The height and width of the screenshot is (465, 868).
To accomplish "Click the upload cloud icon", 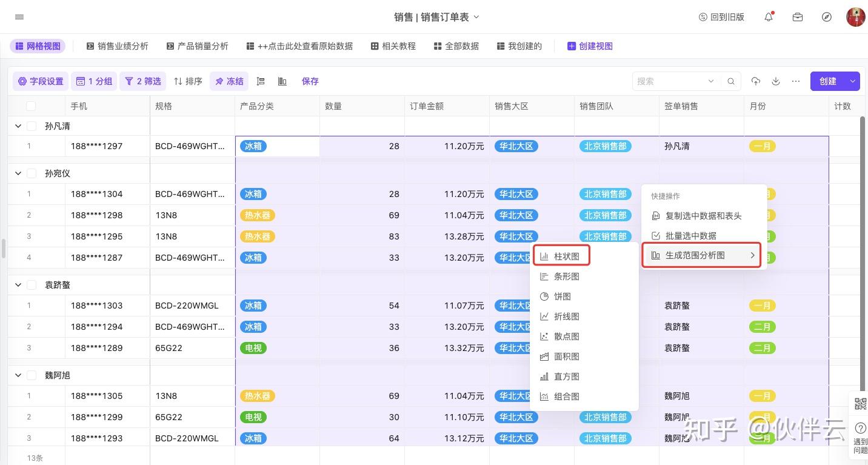I will point(756,81).
